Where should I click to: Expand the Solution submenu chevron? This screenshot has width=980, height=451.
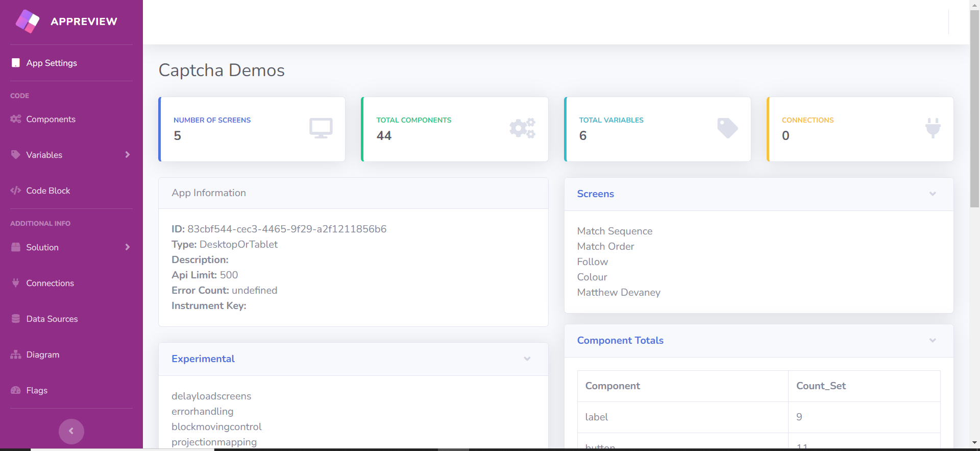point(127,247)
